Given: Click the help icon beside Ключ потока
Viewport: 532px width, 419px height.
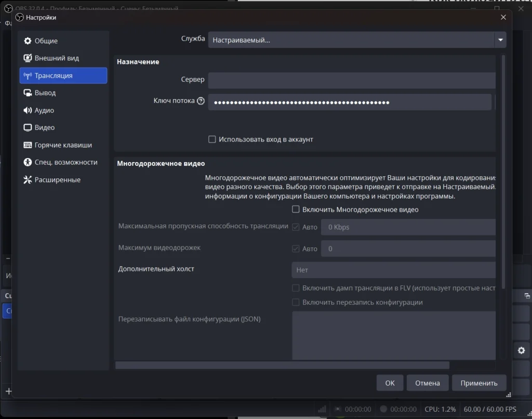Looking at the screenshot, I should click(x=201, y=101).
